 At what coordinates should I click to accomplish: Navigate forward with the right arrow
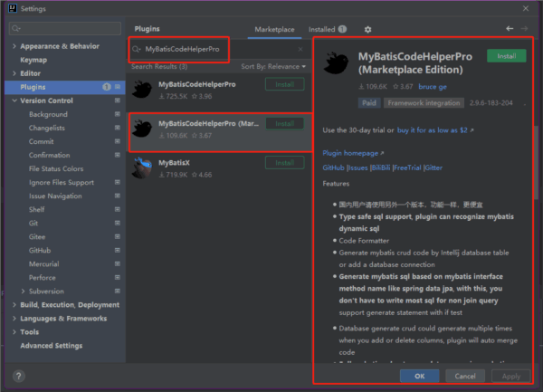click(525, 29)
